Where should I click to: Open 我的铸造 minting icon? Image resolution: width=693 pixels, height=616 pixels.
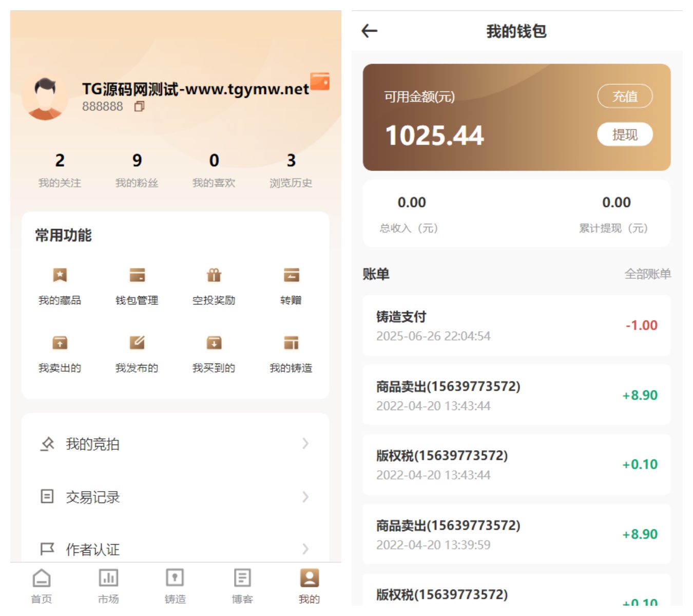point(291,343)
